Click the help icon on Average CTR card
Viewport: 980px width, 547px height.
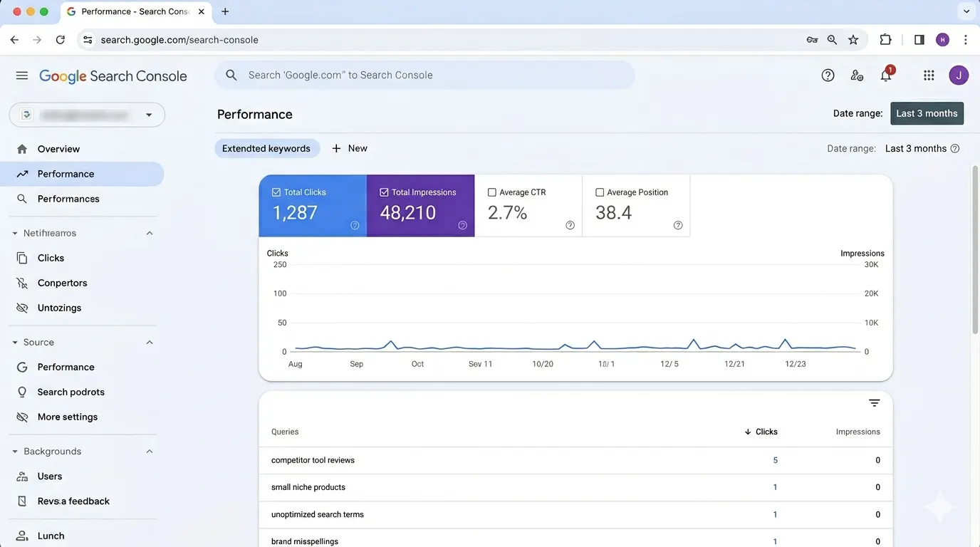(570, 225)
